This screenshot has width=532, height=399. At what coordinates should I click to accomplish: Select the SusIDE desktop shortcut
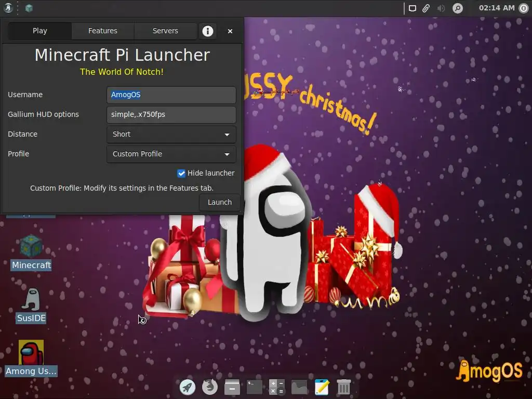point(31,305)
